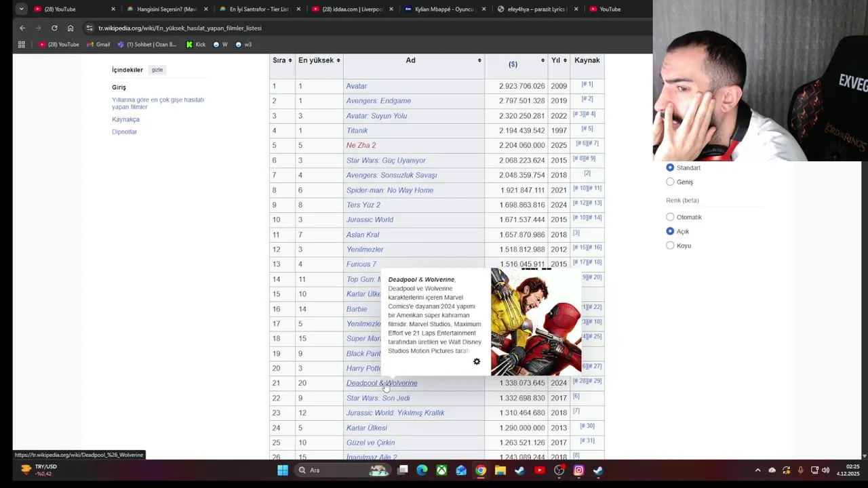Open the Task View taskbar icon
This screenshot has width=868, height=488.
[403, 470]
